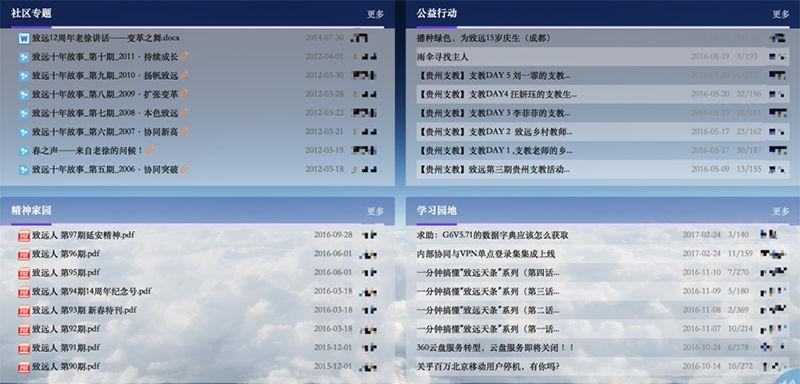Viewport: 800px width, 384px height.
Task: Show more in the 精神家园 section
Action: point(375,211)
